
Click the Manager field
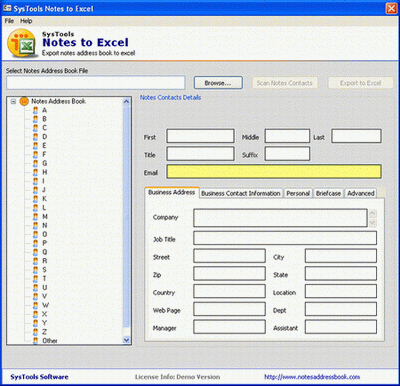point(229,327)
